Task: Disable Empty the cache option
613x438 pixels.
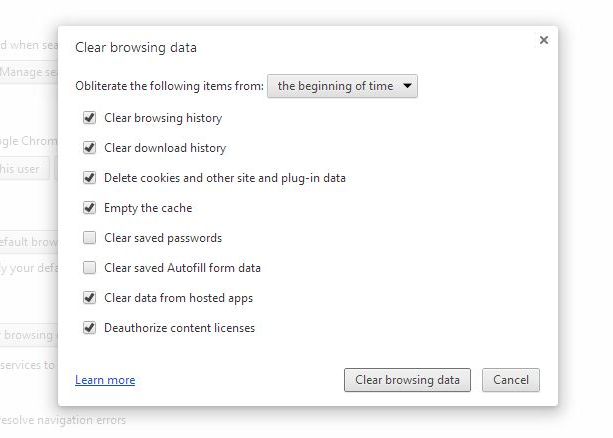Action: point(90,208)
